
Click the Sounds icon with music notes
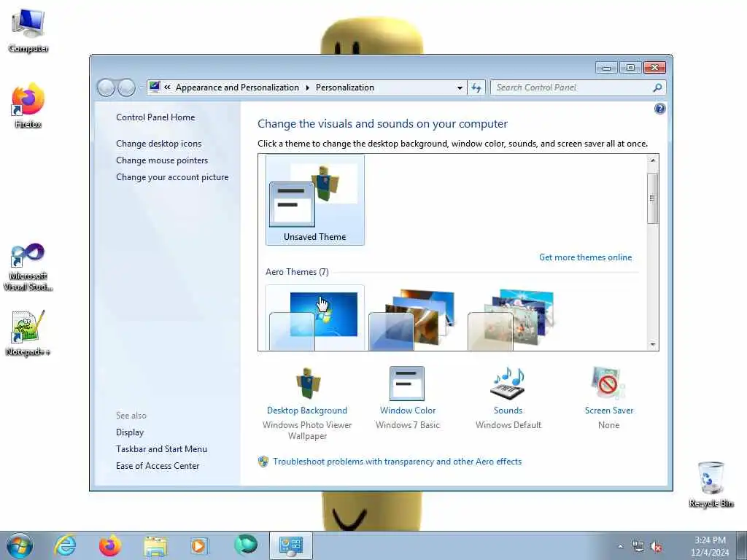(508, 383)
